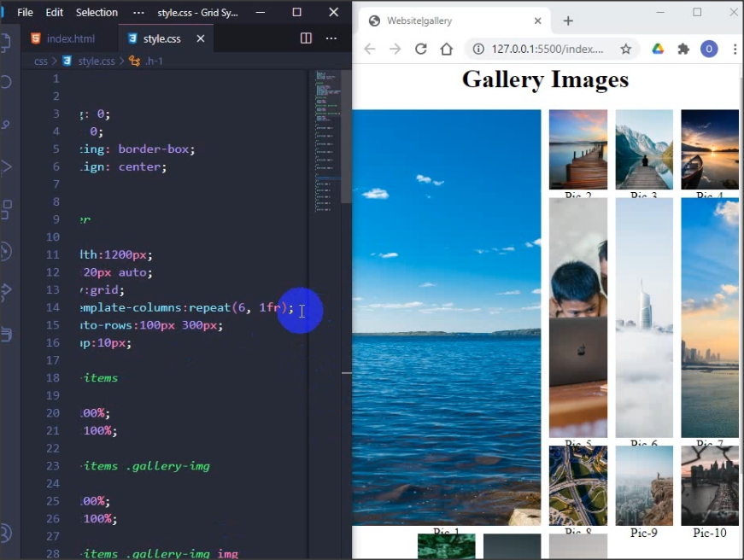This screenshot has width=744, height=560.
Task: Click the style.css breadcrumb item
Action: click(96, 61)
